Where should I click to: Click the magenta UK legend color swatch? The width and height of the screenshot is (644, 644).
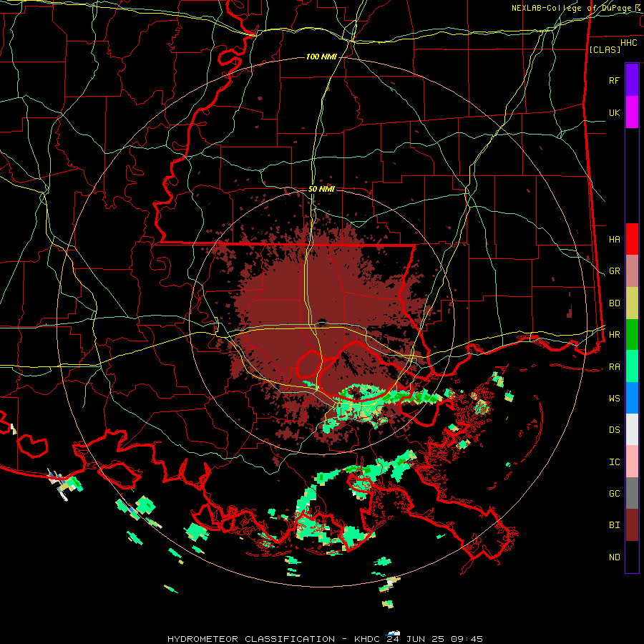(x=632, y=112)
